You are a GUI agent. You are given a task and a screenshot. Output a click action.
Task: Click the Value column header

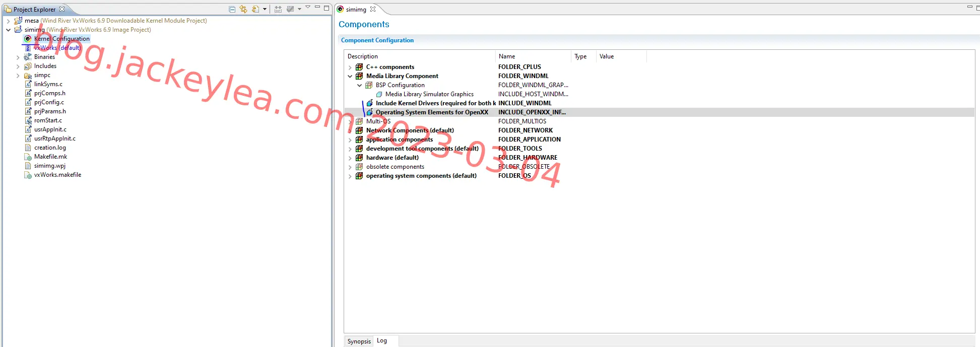[x=621, y=56]
